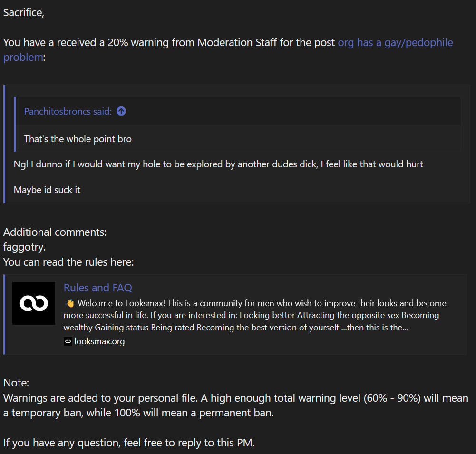Screen dimensions: 476x454
Task: Click the "Sacrifice," greeting text
Action: pos(24,12)
